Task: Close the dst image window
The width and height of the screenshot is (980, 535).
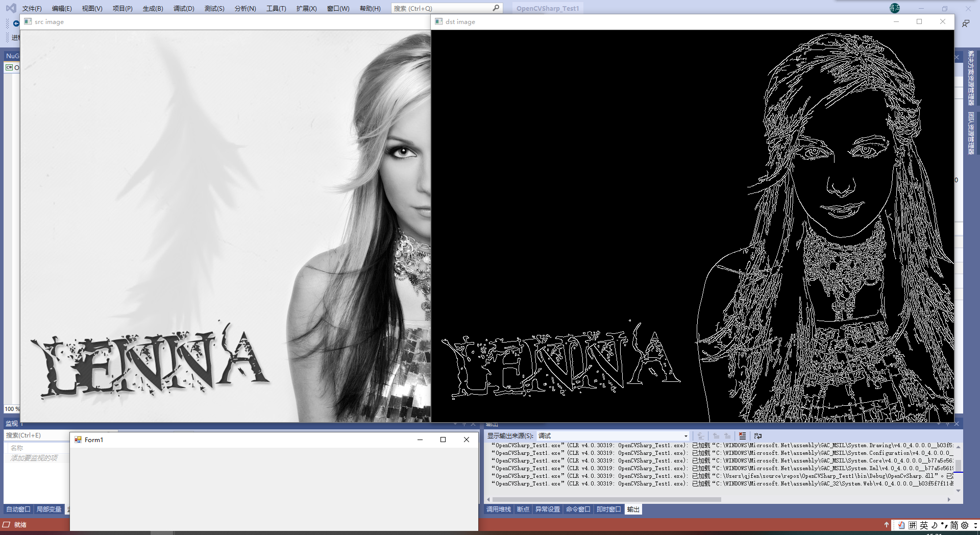Action: click(943, 21)
